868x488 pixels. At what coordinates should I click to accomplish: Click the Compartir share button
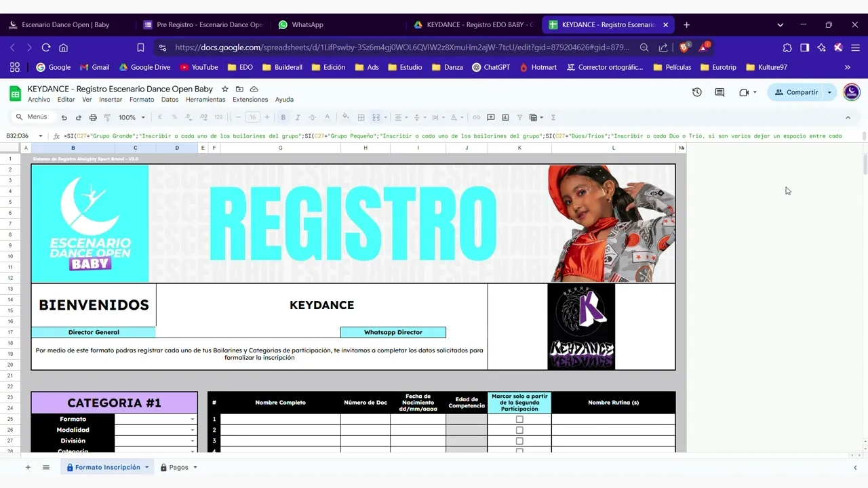click(x=796, y=92)
